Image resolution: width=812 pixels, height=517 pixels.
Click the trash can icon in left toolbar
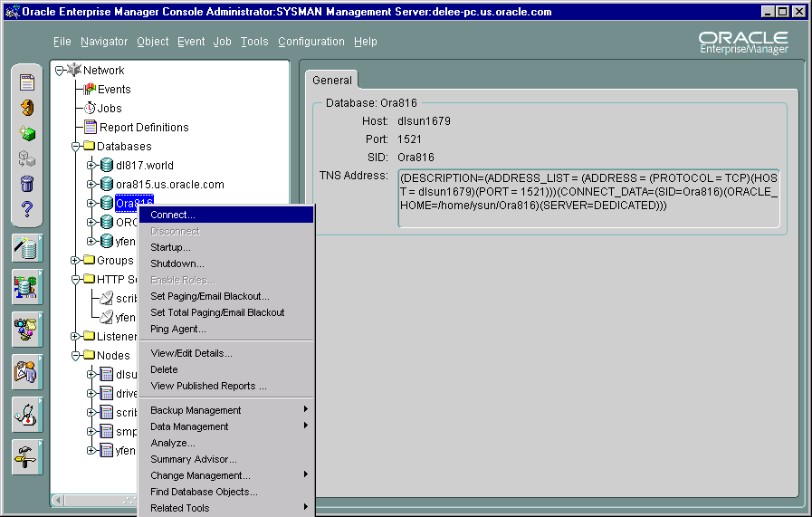coord(27,184)
